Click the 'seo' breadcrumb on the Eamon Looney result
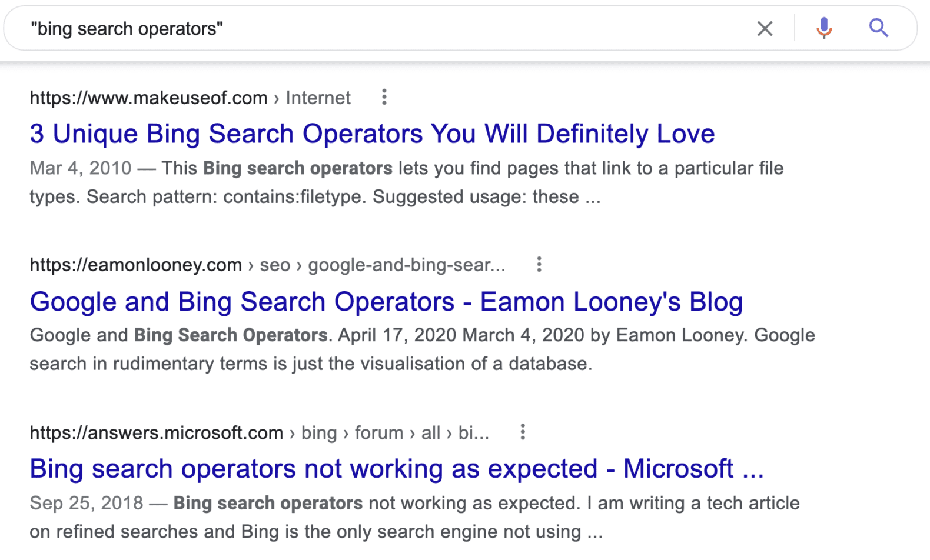This screenshot has height=560, width=930. [x=274, y=265]
